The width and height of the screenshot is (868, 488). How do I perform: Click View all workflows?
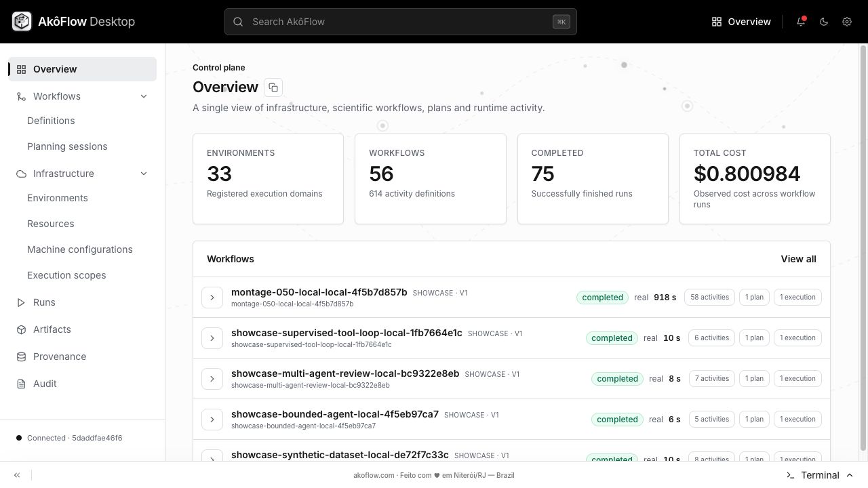(798, 259)
